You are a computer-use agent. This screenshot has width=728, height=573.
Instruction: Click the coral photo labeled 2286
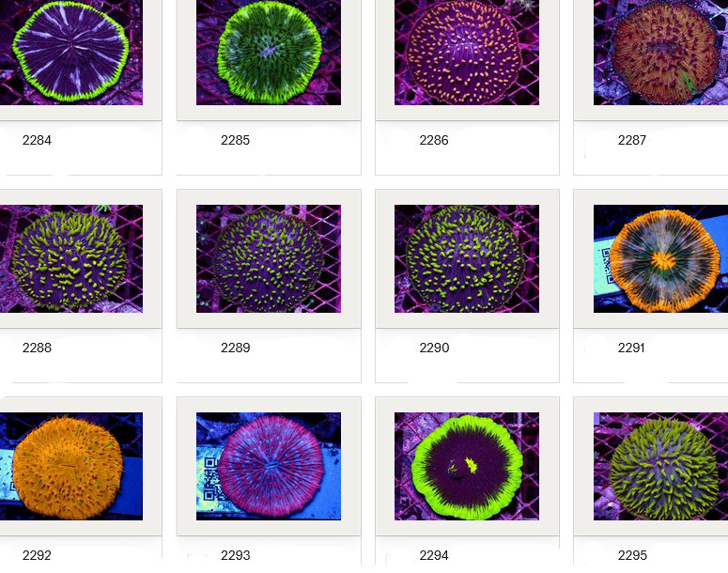[x=467, y=52]
